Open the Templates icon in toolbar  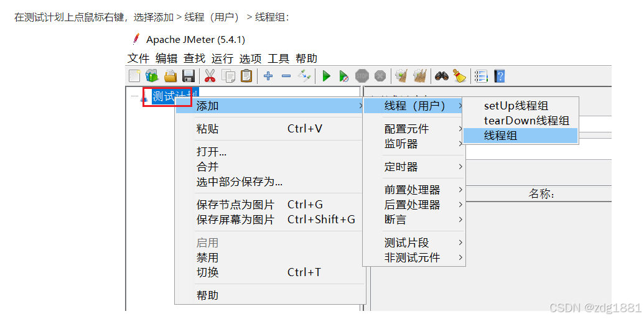[152, 76]
